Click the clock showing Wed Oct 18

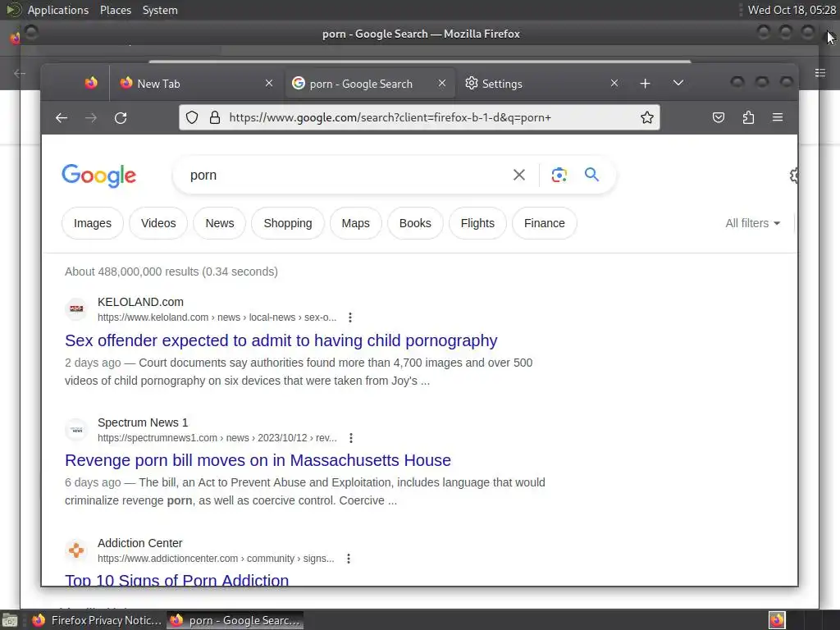click(x=792, y=10)
